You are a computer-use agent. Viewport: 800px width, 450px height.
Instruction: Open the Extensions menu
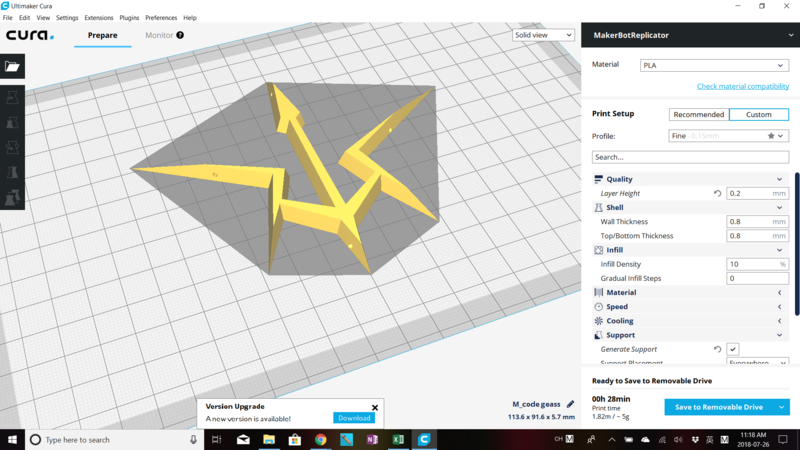(98, 17)
